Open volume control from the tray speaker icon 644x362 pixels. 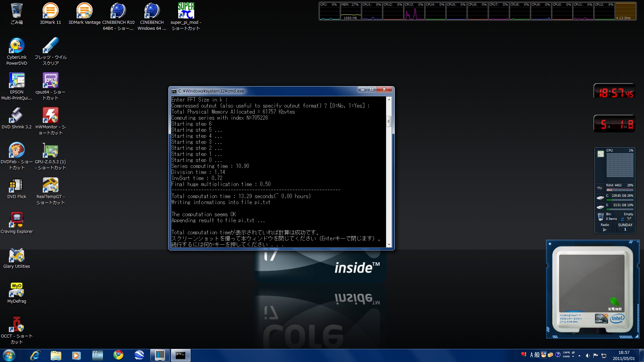[588, 355]
